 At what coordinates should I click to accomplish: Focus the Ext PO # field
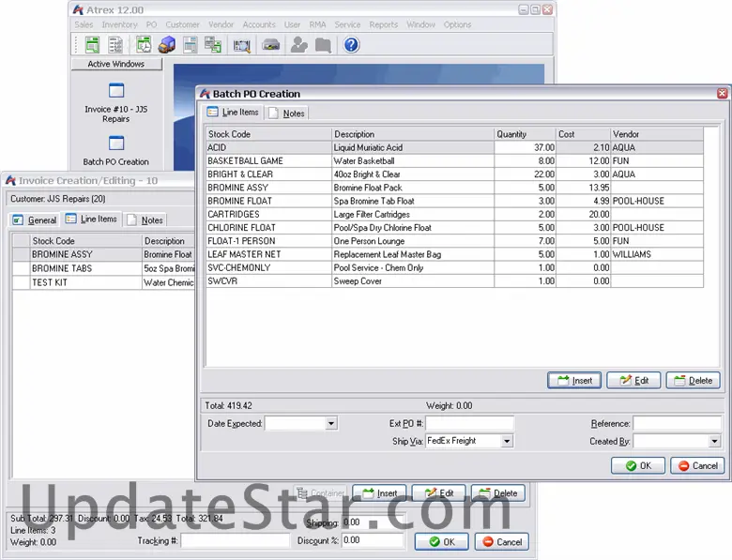(469, 424)
